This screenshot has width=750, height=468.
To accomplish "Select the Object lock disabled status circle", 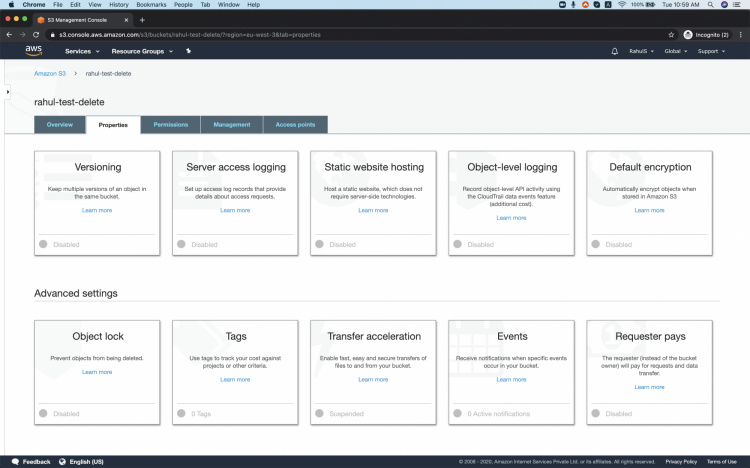I will point(43,413).
